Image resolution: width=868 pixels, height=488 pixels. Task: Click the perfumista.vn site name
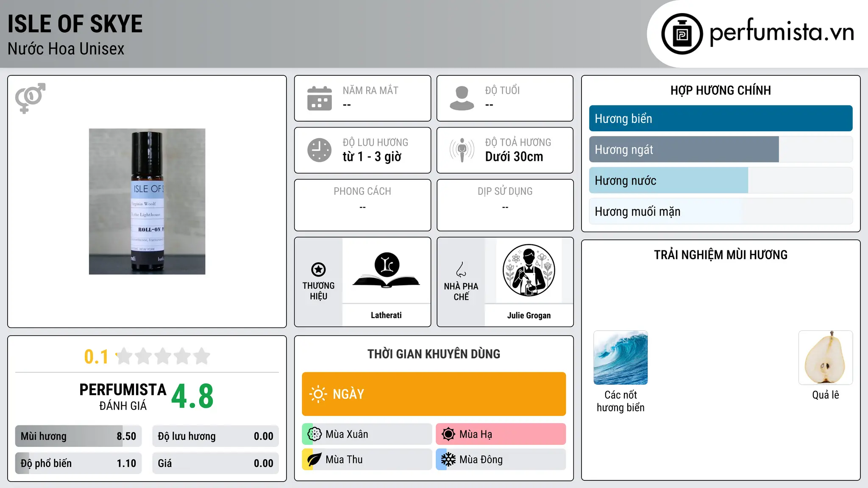tap(782, 32)
